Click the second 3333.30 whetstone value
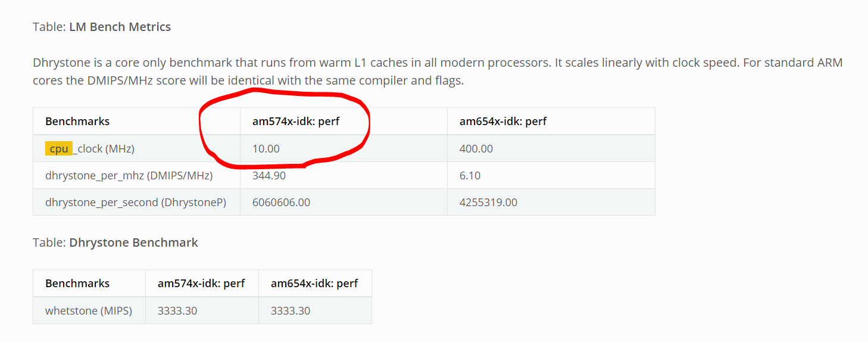The image size is (868, 342). 291,311
